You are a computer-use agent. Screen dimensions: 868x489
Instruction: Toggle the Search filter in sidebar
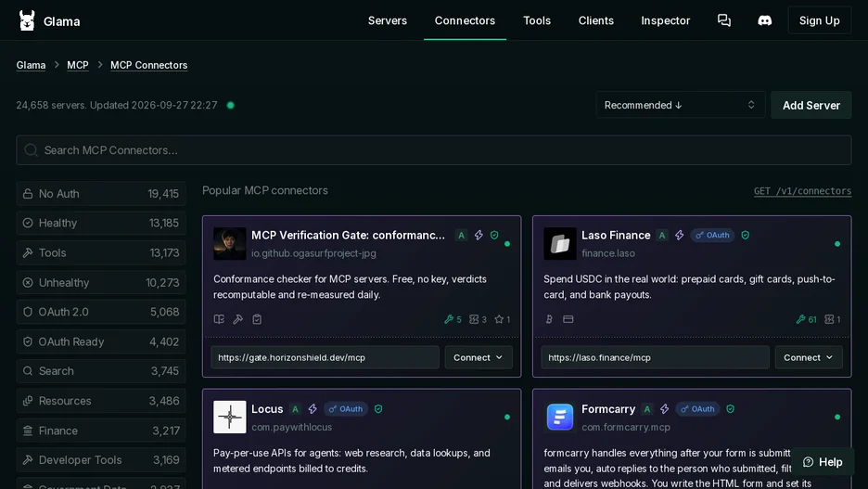click(101, 371)
